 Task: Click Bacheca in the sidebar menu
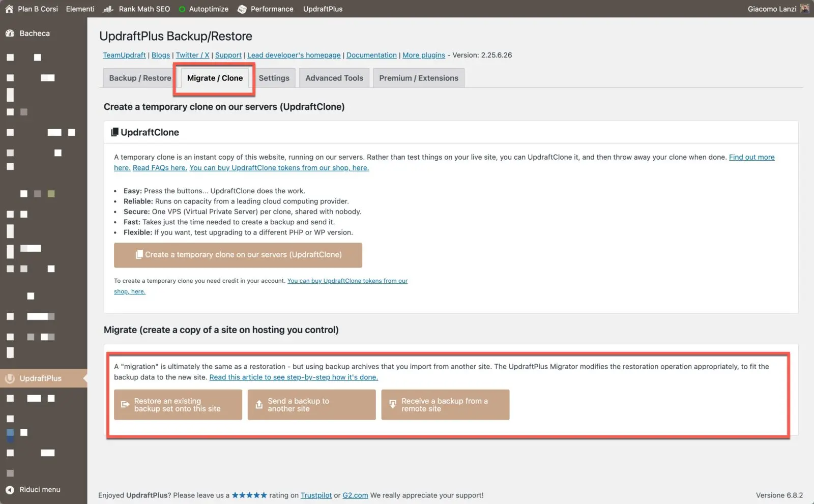[35, 33]
